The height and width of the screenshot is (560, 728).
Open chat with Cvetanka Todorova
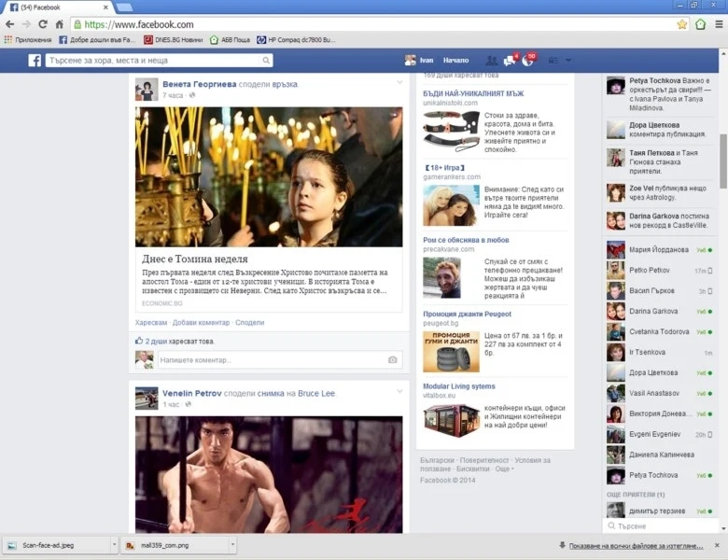click(659, 331)
